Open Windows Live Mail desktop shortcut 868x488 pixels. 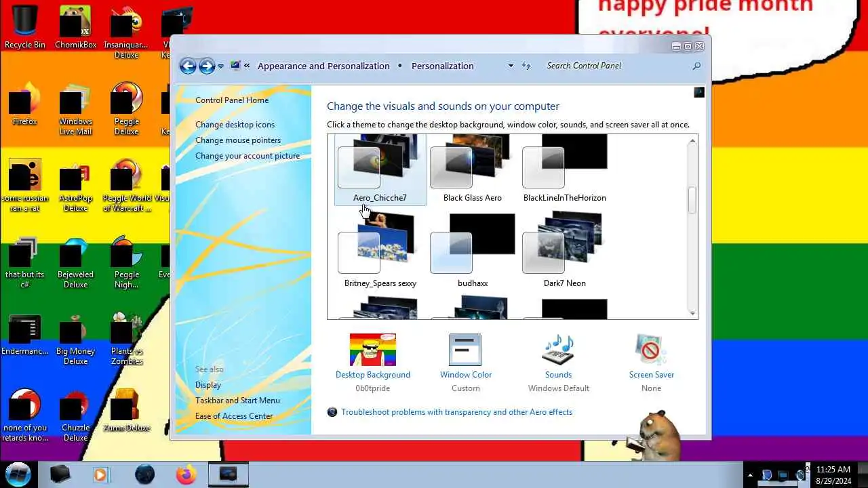[75, 109]
